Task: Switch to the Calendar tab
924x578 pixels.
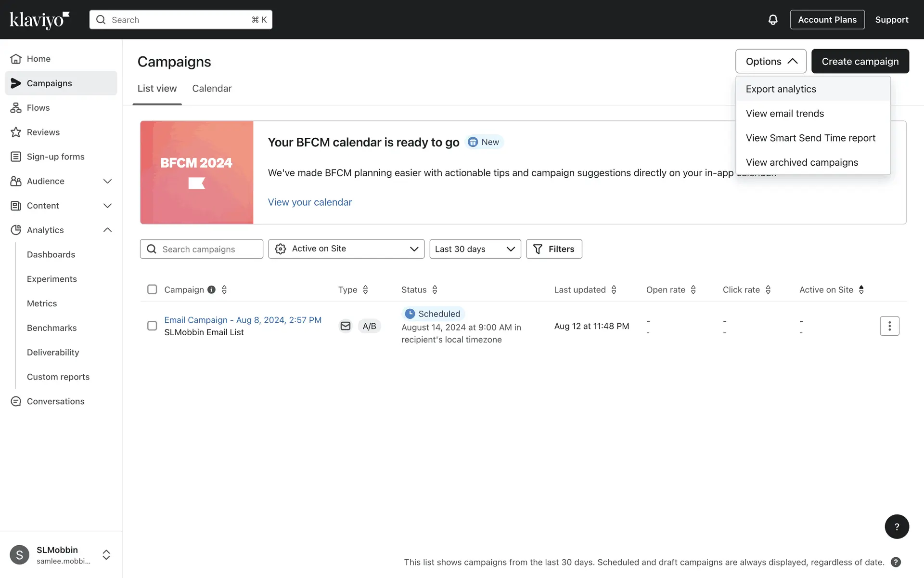Action: coord(212,89)
